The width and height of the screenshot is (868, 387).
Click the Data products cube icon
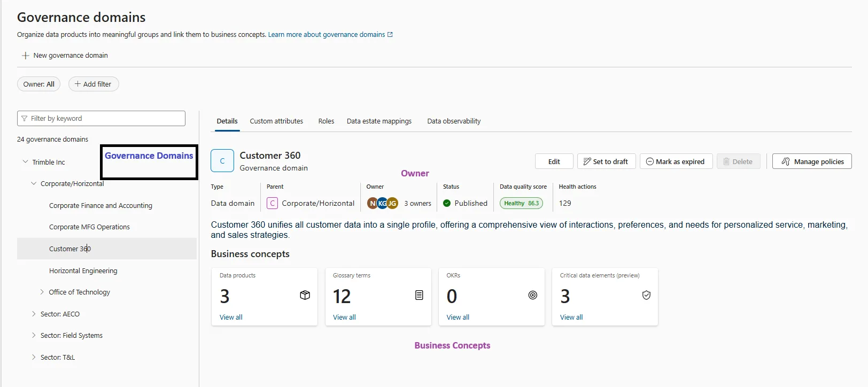pyautogui.click(x=305, y=295)
